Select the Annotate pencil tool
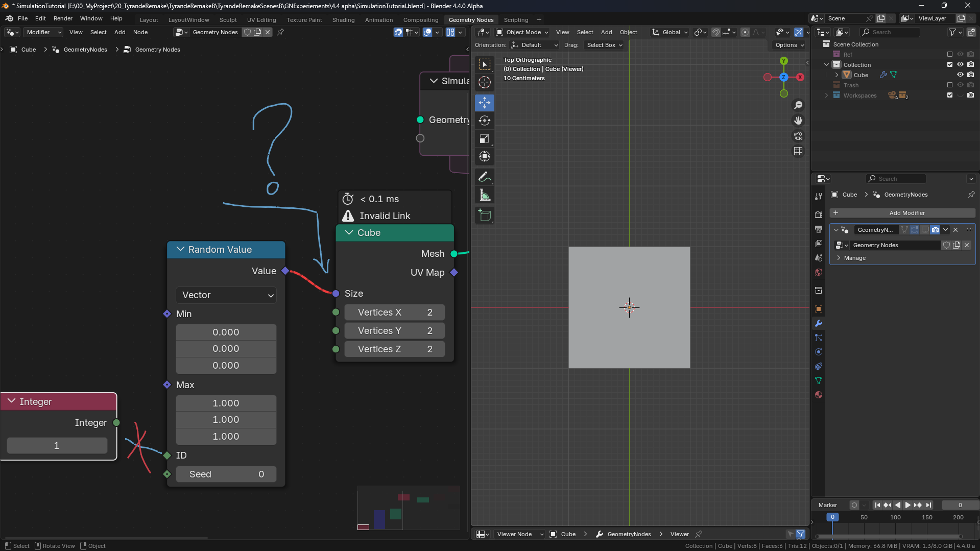Image resolution: width=980 pixels, height=551 pixels. pos(484,177)
